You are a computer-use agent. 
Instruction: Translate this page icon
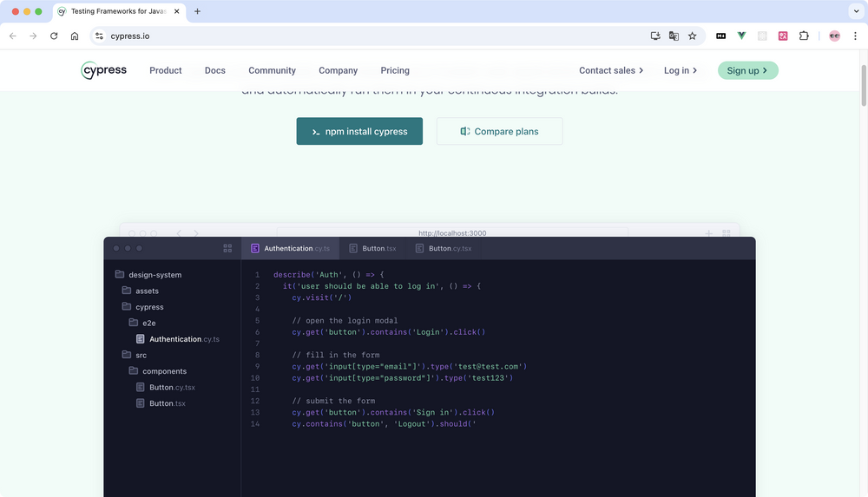coord(674,36)
